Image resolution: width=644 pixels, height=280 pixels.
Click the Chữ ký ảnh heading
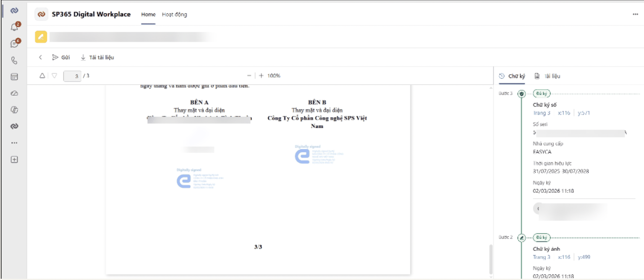coord(547,249)
